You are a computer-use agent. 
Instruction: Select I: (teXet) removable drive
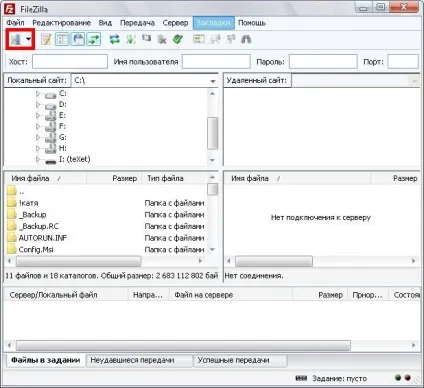75,159
